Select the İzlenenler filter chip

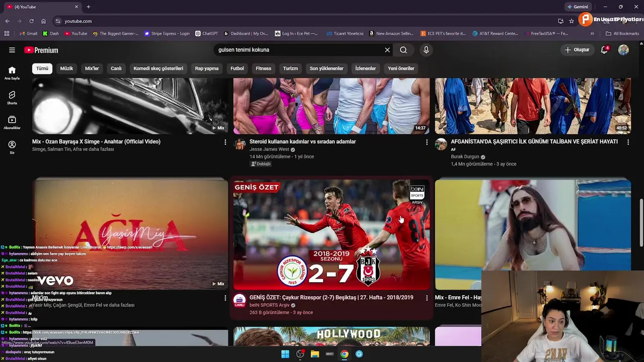366,68
